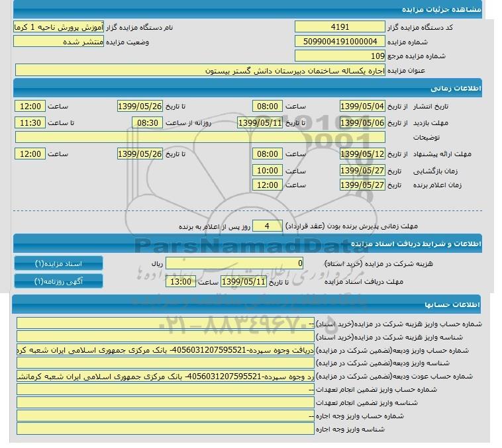Click publication end date 1399/05/26 field
This screenshot has height=448, width=502.
tap(141, 107)
